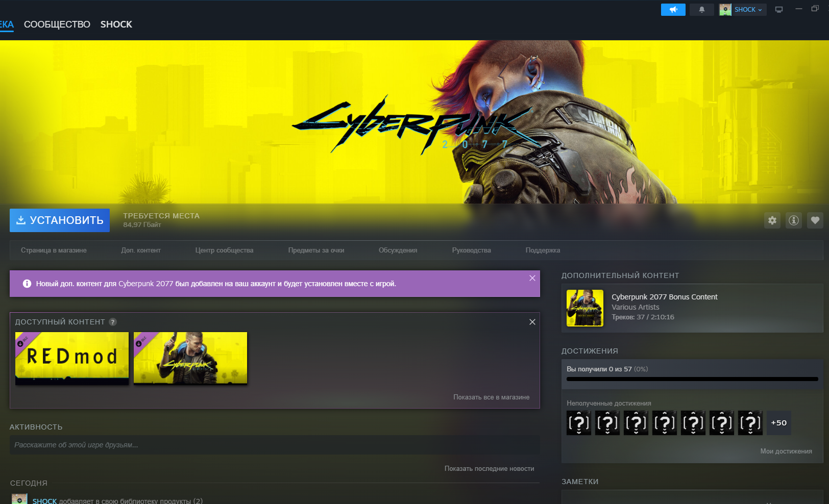Open Показать все в магазине link
Screen dimensions: 829x504
click(x=491, y=397)
